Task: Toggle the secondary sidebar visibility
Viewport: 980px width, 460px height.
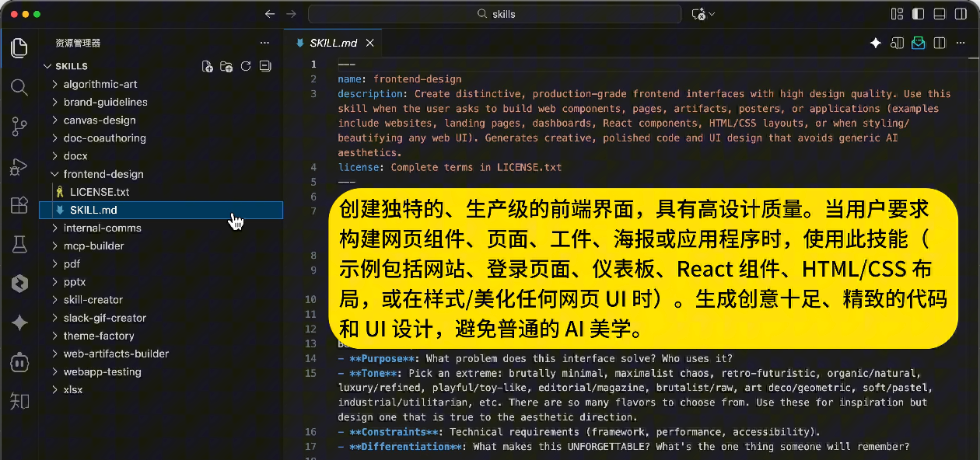Action: [x=961, y=14]
